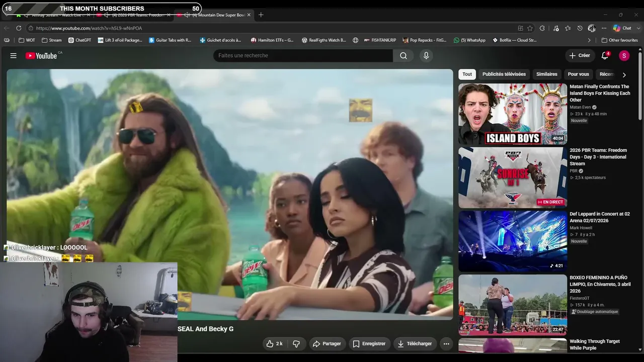Click the YouTube search input field
This screenshot has width=644, height=362.
pos(303,56)
